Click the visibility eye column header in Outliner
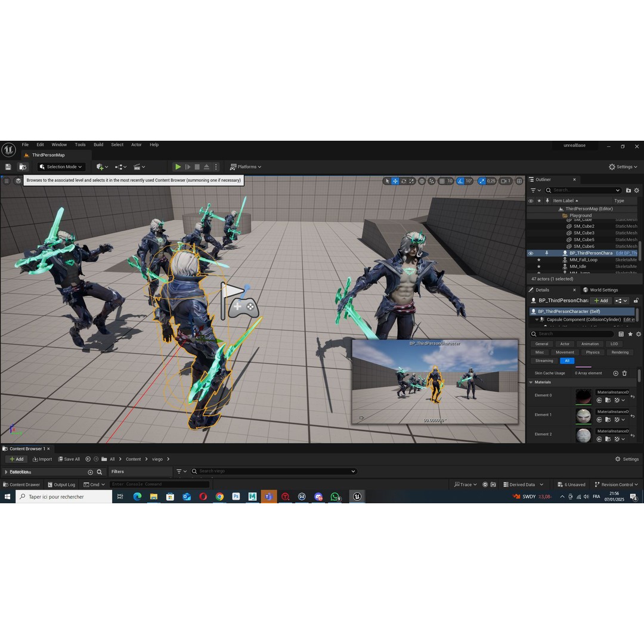 point(531,201)
